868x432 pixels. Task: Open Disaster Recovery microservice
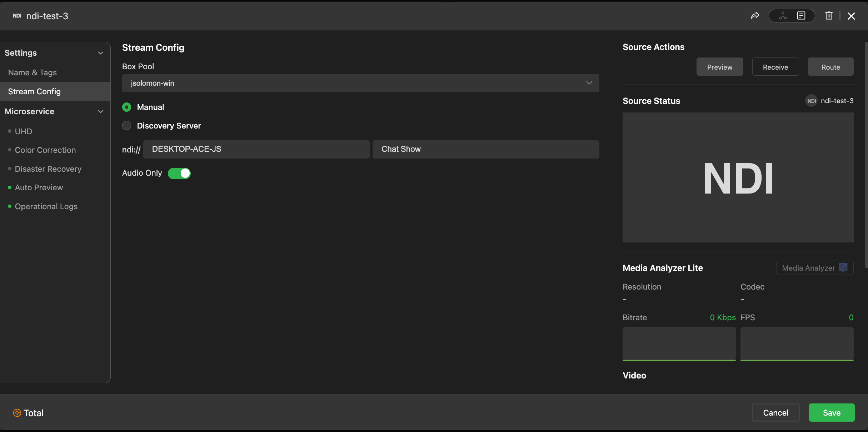tap(48, 169)
